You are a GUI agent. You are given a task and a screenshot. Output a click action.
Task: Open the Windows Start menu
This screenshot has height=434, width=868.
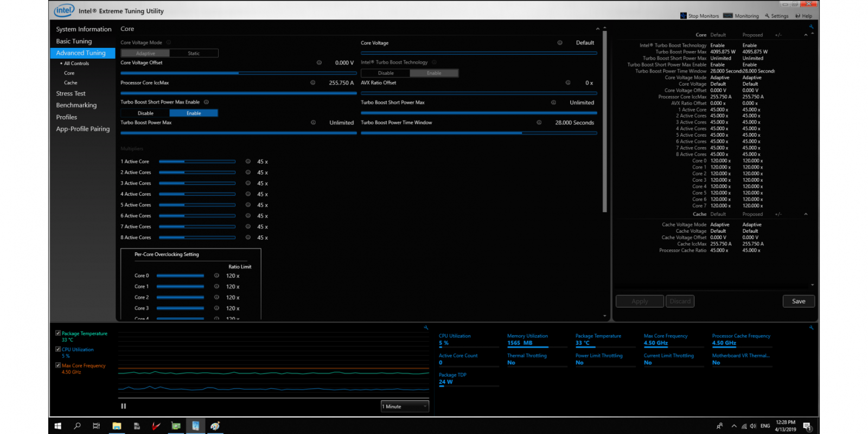click(58, 426)
